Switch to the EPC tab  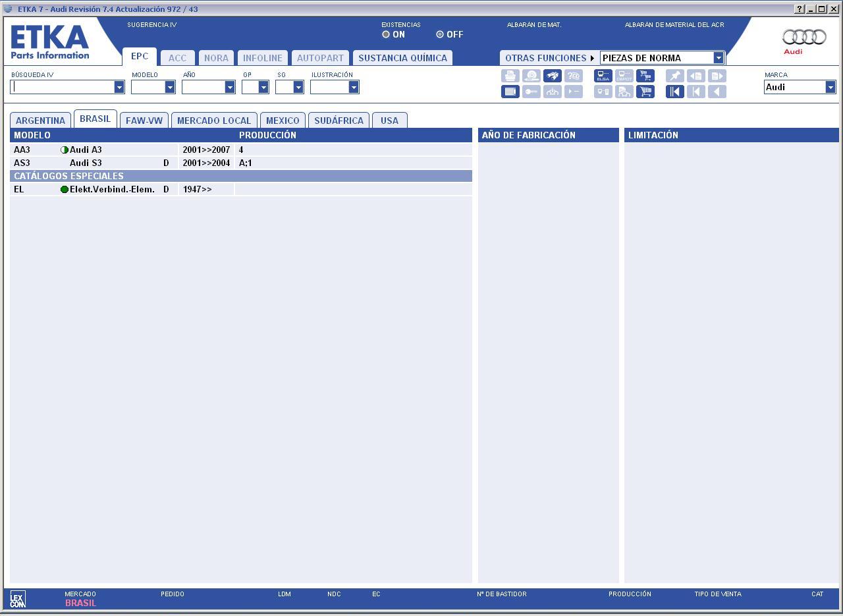tap(140, 57)
